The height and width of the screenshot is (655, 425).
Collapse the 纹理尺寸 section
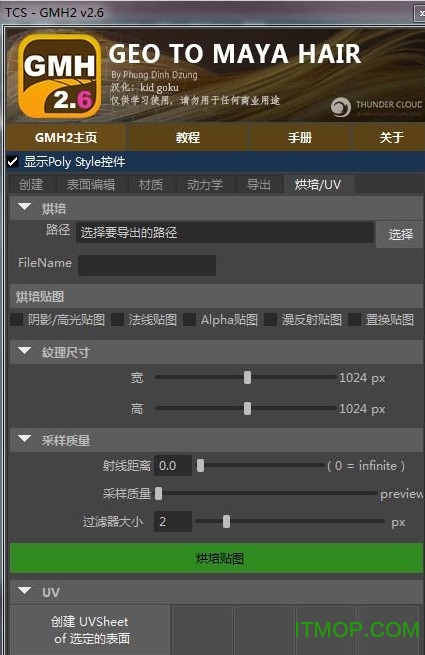[x=25, y=351]
